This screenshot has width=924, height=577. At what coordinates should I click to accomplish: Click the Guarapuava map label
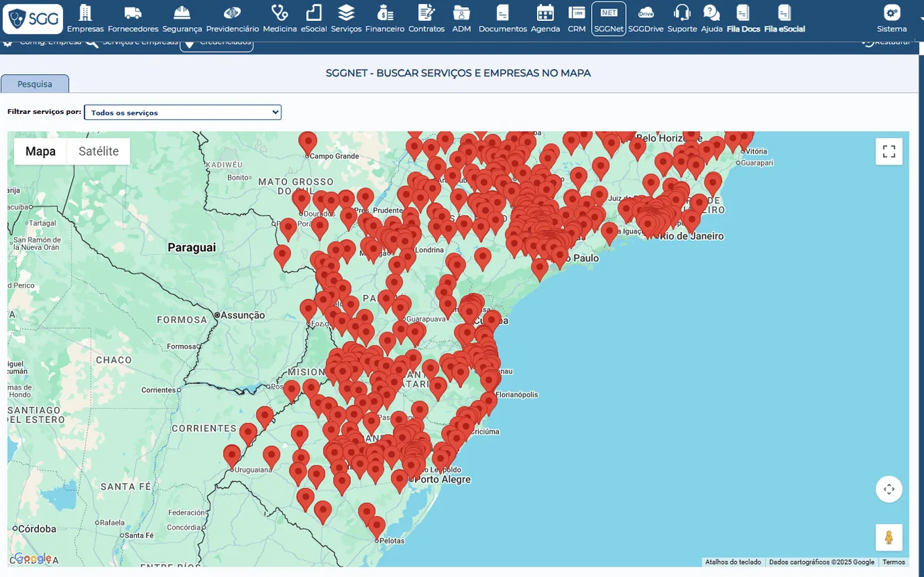coord(427,319)
